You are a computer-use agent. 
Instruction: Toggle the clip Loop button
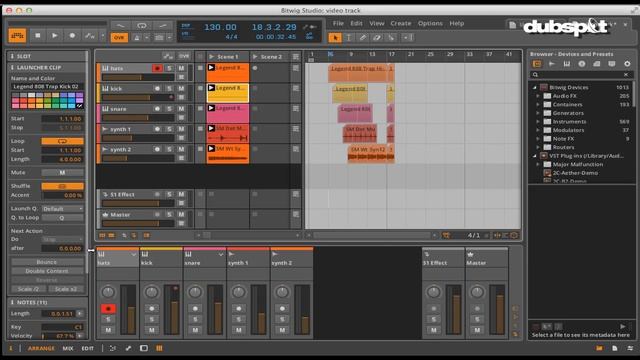(62, 141)
